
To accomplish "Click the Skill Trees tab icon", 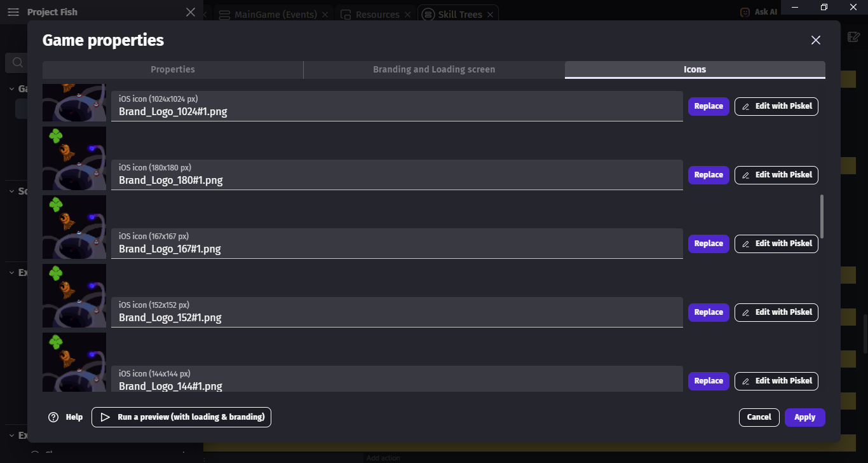I will point(428,15).
